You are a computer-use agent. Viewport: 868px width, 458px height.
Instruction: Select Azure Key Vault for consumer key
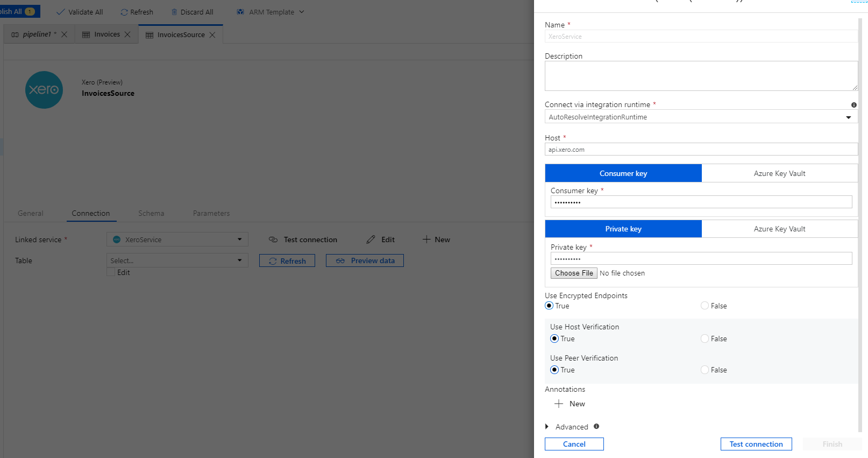point(780,173)
